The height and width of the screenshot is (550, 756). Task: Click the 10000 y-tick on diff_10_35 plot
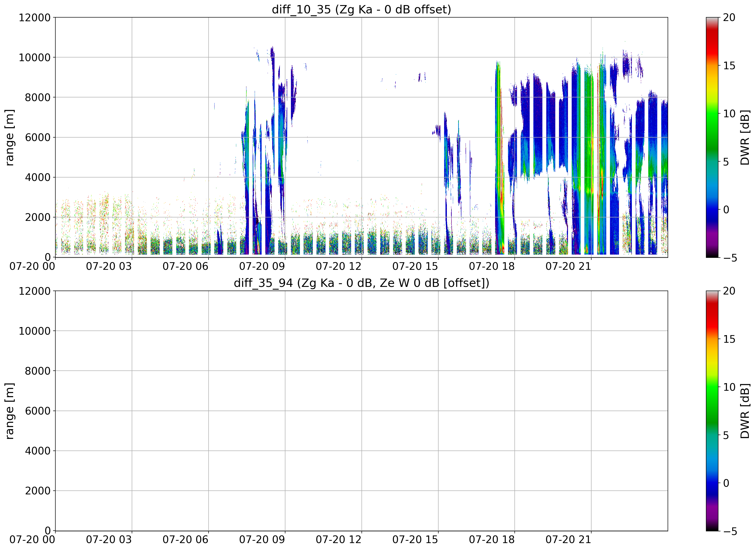pos(35,57)
